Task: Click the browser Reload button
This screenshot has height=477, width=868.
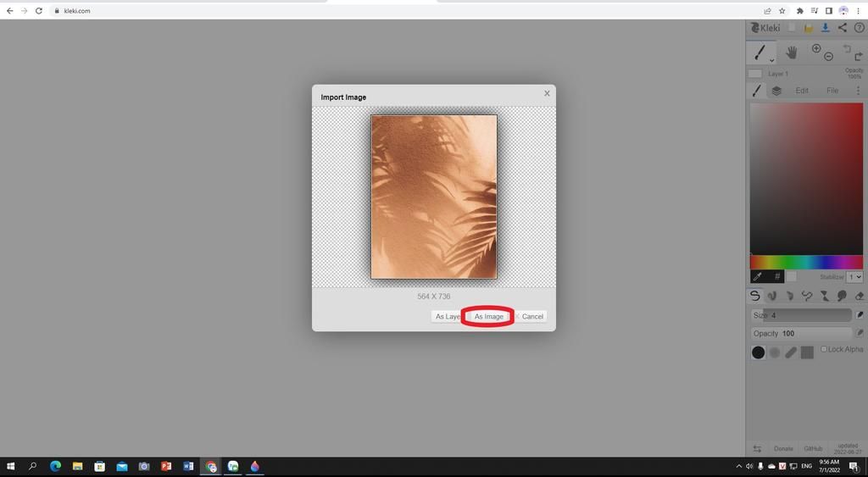Action: [39, 10]
